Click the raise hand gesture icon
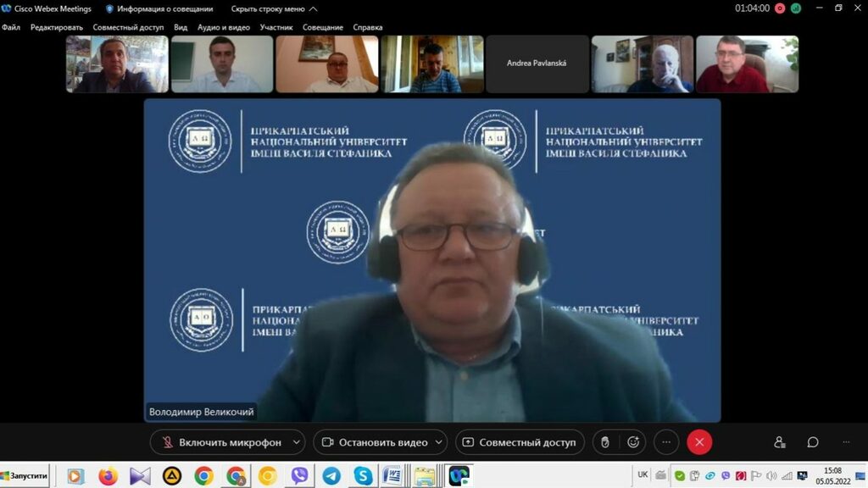 604,442
